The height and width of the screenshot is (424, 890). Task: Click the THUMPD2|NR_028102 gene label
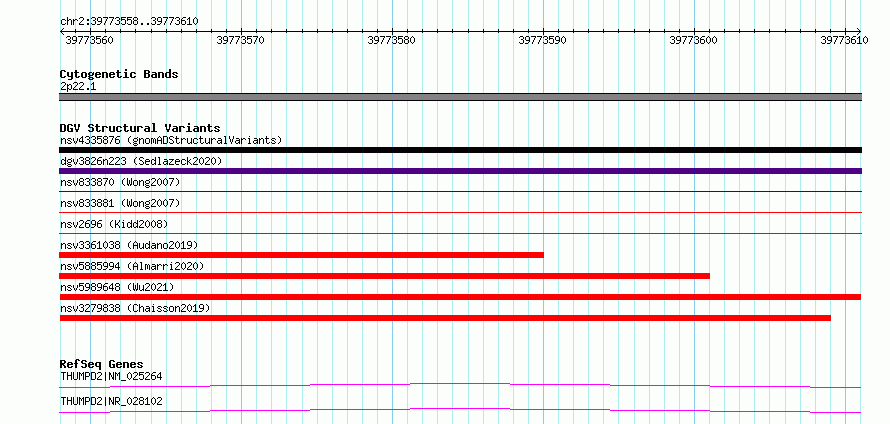(111, 401)
